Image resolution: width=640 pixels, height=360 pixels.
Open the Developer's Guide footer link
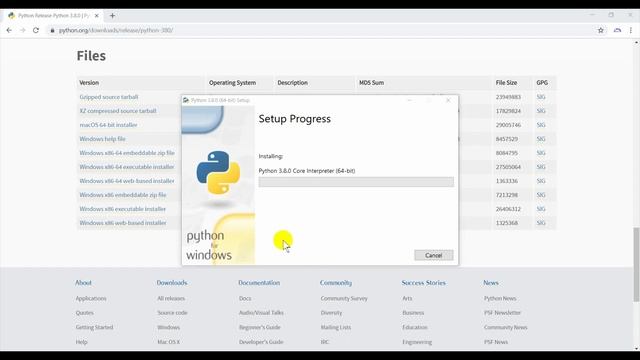pyautogui.click(x=261, y=342)
